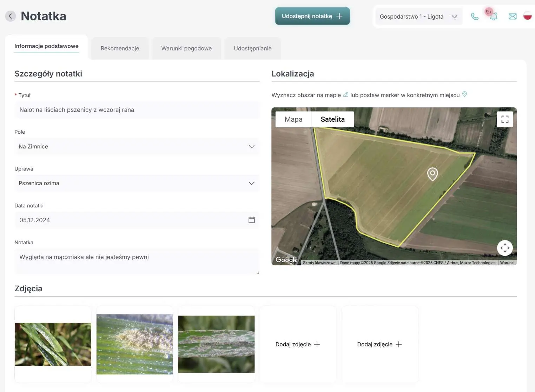Click the Tytuł text input field
The width and height of the screenshot is (535, 392).
coord(137,110)
